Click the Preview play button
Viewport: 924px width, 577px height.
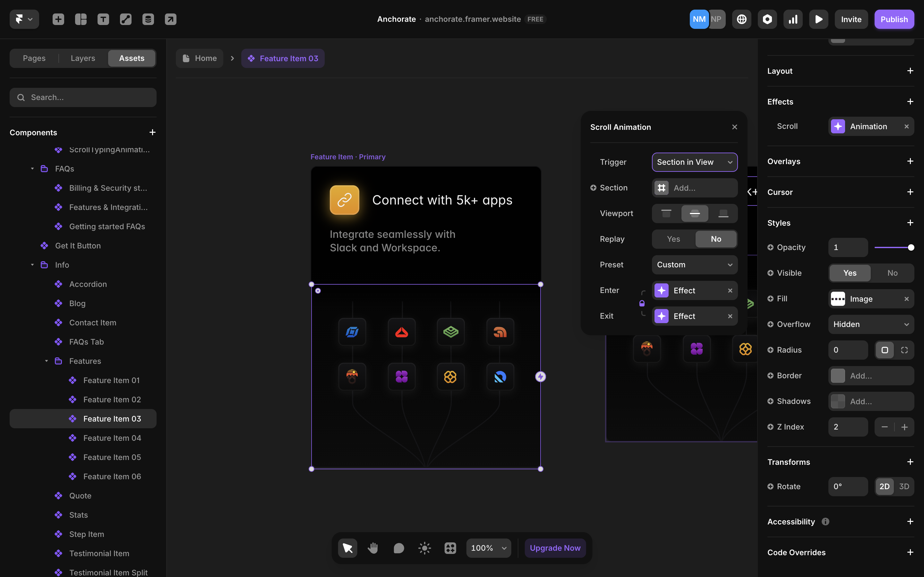pyautogui.click(x=818, y=19)
